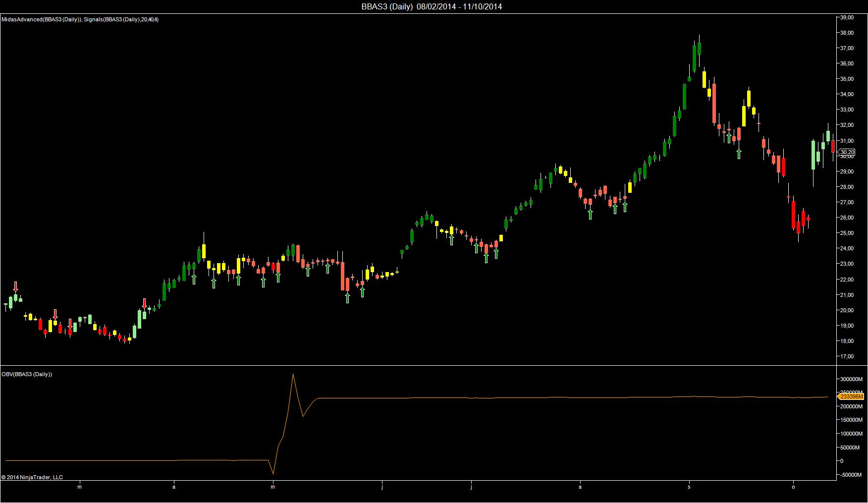Image resolution: width=868 pixels, height=503 pixels.
Task: Click the 200000M OBV axis label
Action: click(x=852, y=406)
